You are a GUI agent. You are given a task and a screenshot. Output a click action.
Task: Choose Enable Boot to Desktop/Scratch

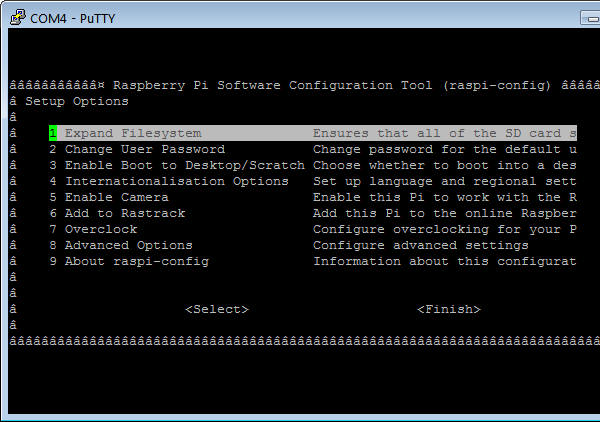pos(177,165)
